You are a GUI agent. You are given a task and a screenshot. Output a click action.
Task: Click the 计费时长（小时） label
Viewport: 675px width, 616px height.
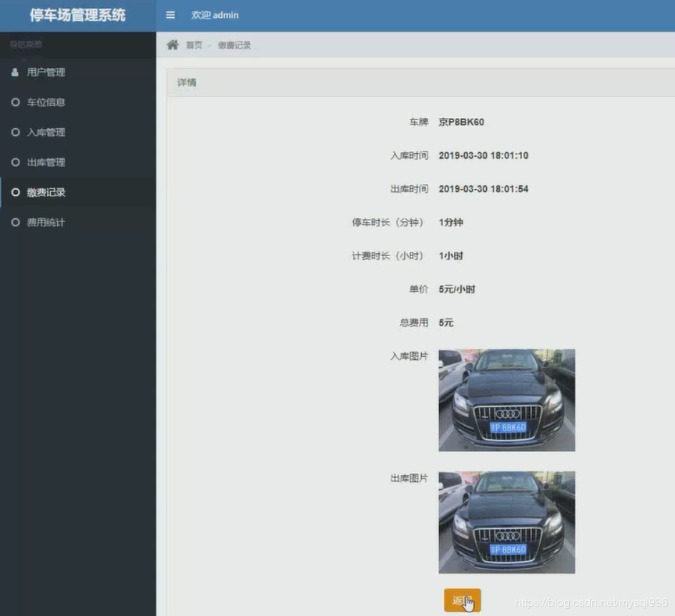tap(390, 256)
